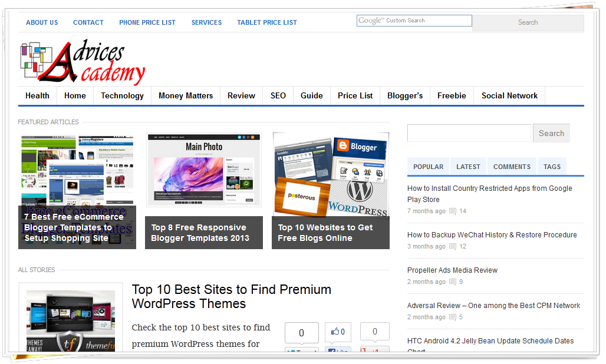Switch to the Latest tab
This screenshot has height=364, width=606.
(468, 167)
